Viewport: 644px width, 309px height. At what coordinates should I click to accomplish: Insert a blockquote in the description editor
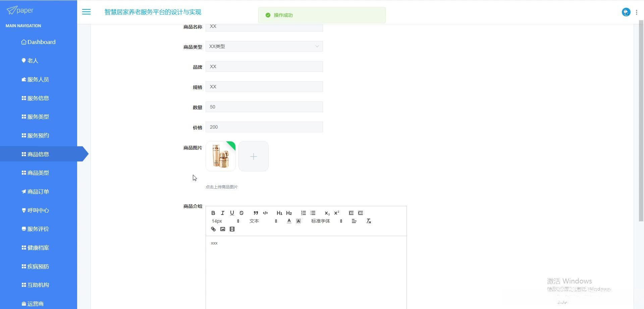click(x=256, y=213)
